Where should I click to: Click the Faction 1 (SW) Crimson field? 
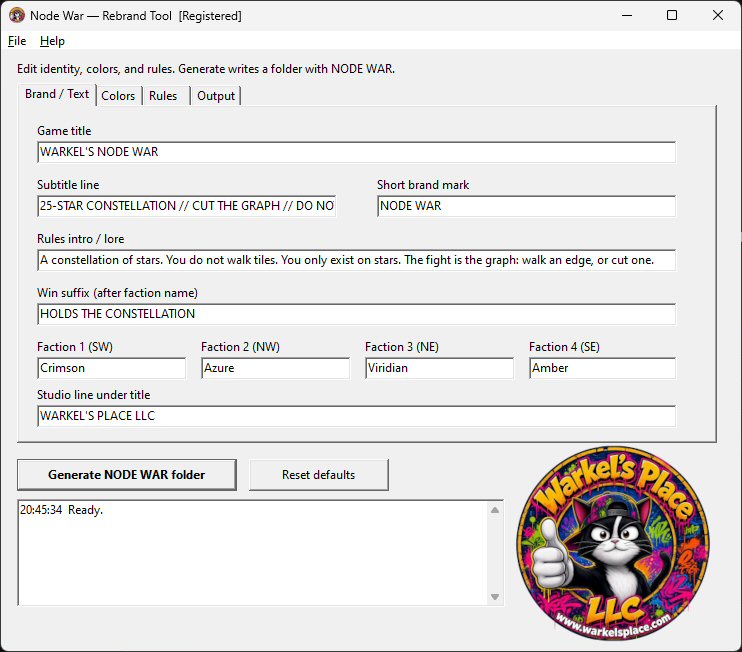(112, 368)
